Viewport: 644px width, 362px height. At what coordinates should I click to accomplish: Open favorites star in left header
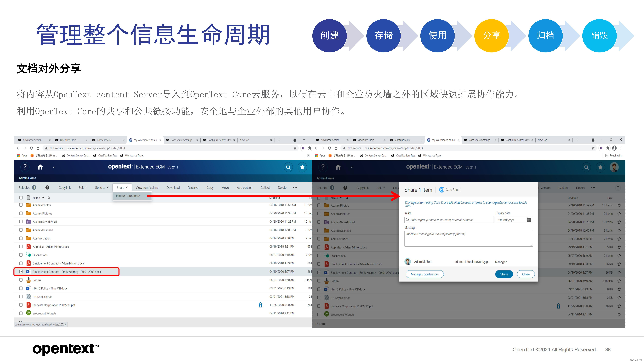302,167
